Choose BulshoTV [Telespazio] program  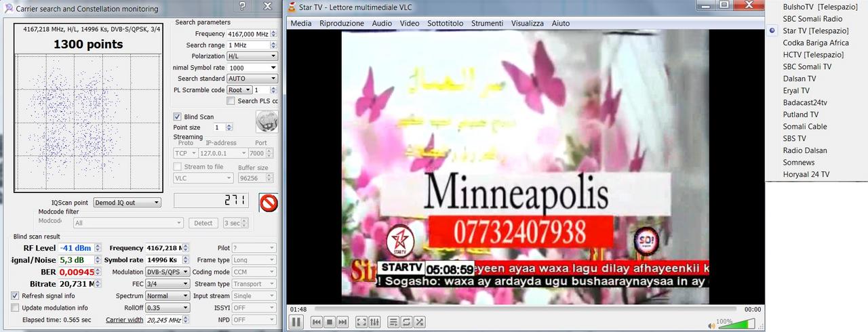[815, 7]
